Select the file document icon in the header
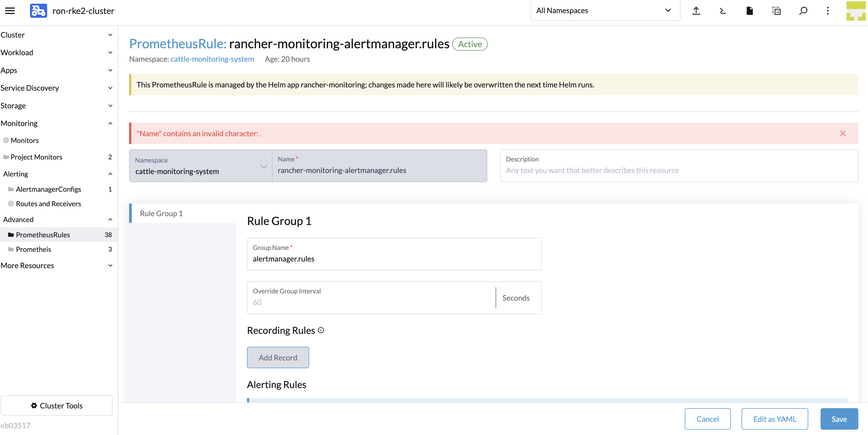 point(750,10)
